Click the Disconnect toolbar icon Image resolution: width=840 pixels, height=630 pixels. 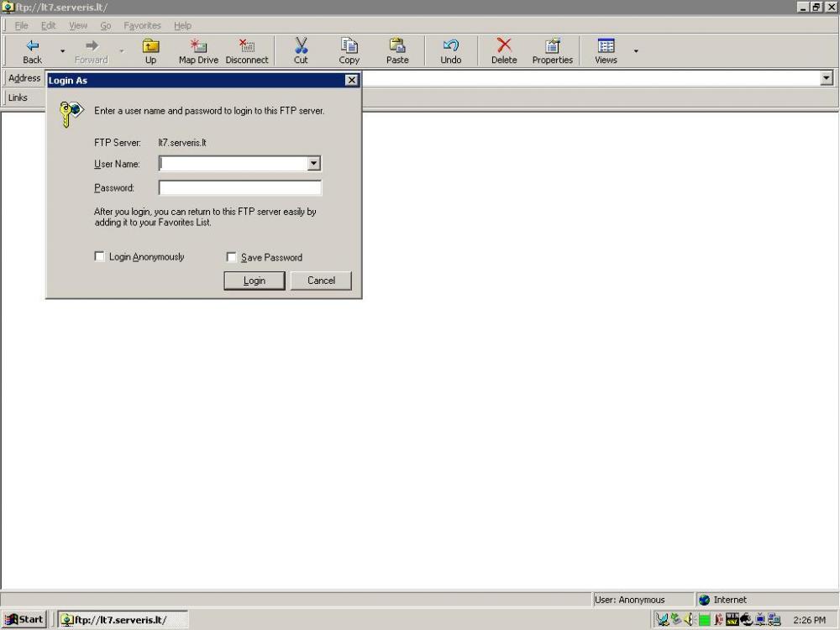247,46
